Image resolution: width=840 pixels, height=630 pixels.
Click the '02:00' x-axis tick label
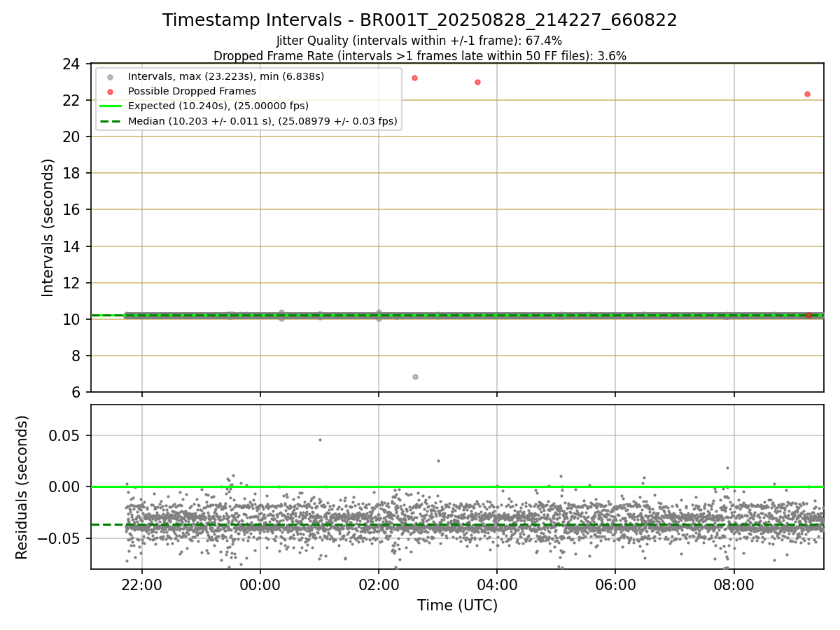pyautogui.click(x=379, y=585)
